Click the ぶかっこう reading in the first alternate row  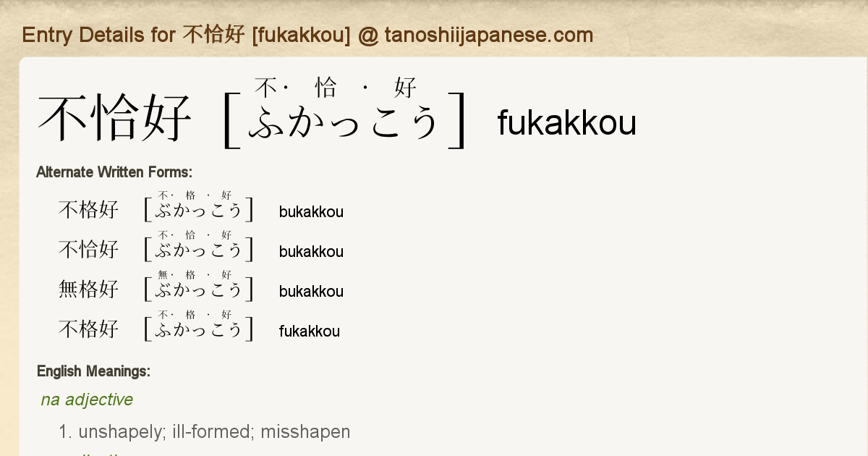tap(198, 211)
